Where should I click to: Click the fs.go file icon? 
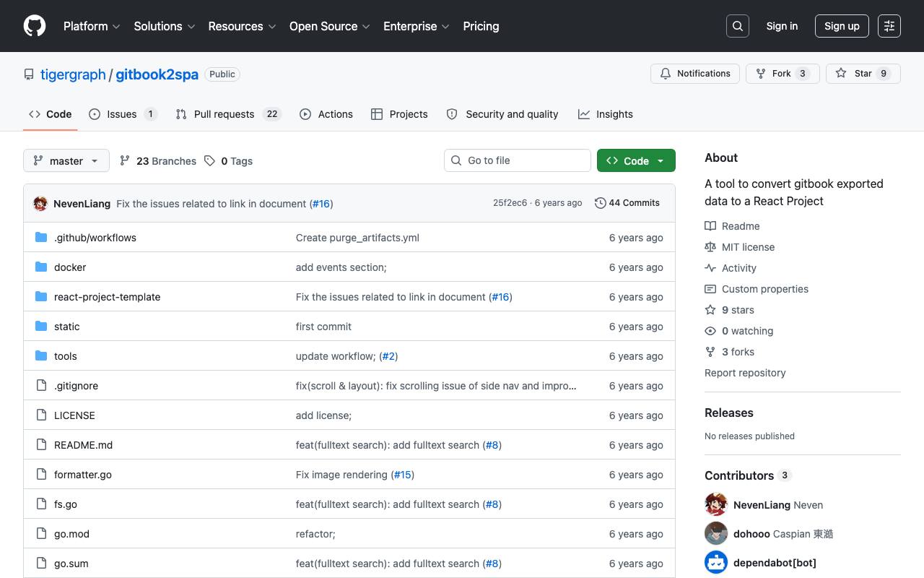41,504
